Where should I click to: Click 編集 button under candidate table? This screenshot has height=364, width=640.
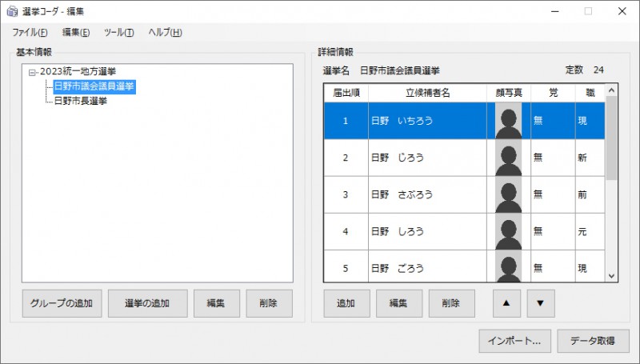pyautogui.click(x=398, y=303)
